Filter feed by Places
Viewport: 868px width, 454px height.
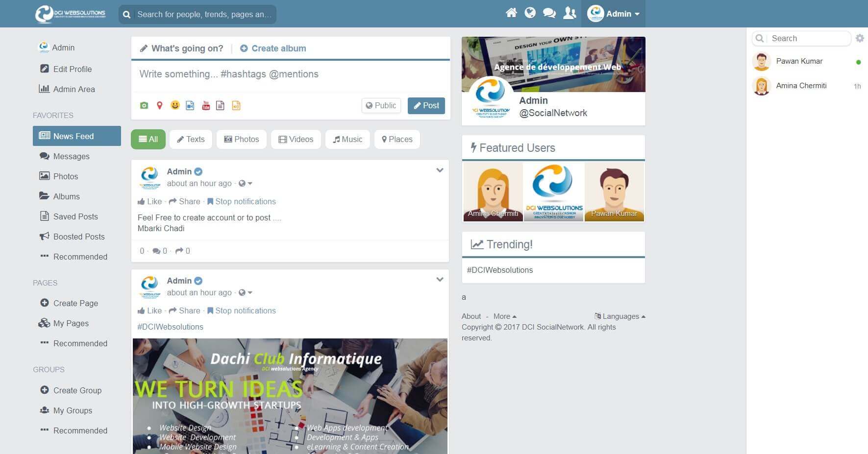[397, 139]
